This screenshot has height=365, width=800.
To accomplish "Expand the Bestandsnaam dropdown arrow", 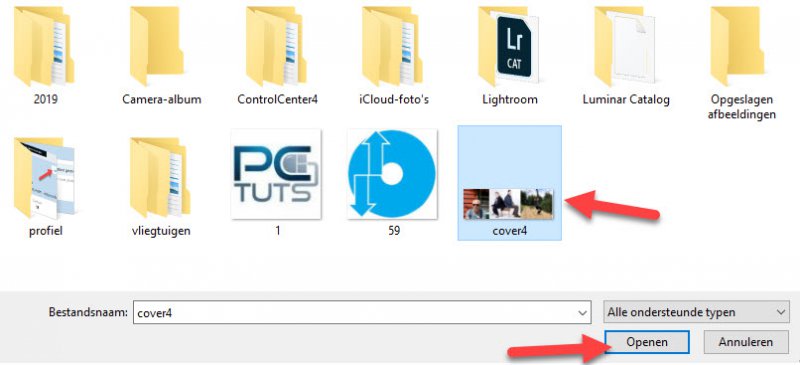I will click(x=582, y=312).
